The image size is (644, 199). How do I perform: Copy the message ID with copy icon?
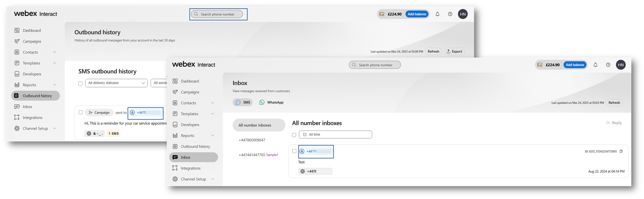tap(621, 151)
